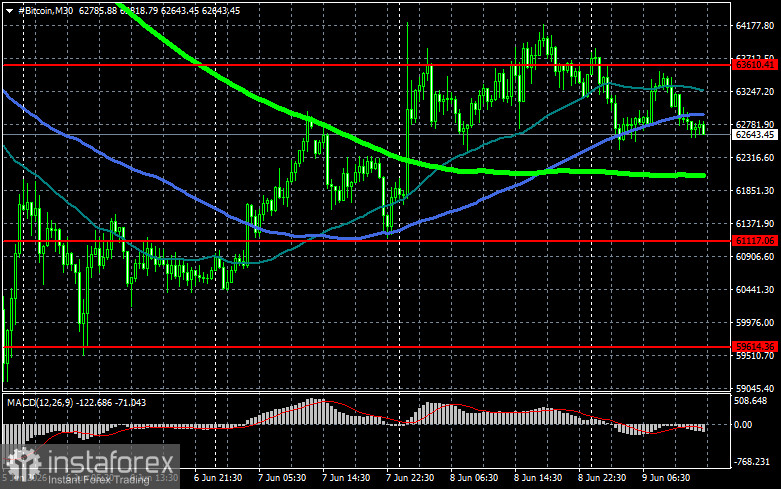This screenshot has height=489, width=781.
Task: Select the red 59614.36 support price tag
Action: click(755, 347)
